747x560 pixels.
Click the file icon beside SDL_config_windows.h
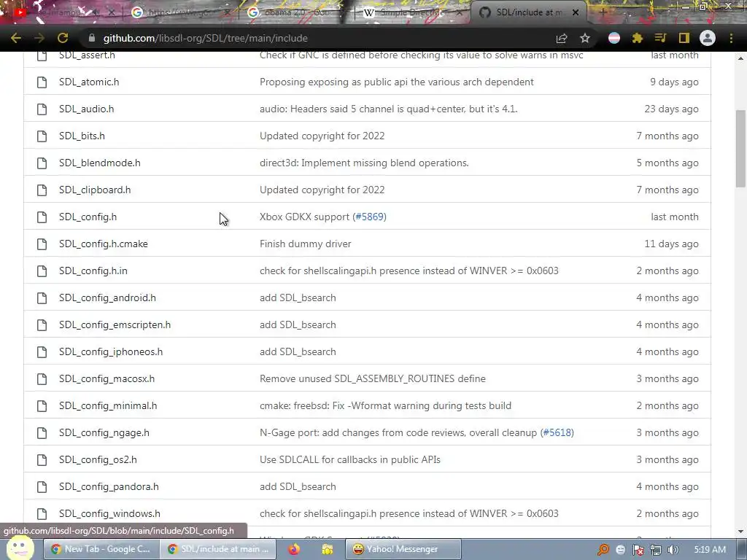click(42, 514)
